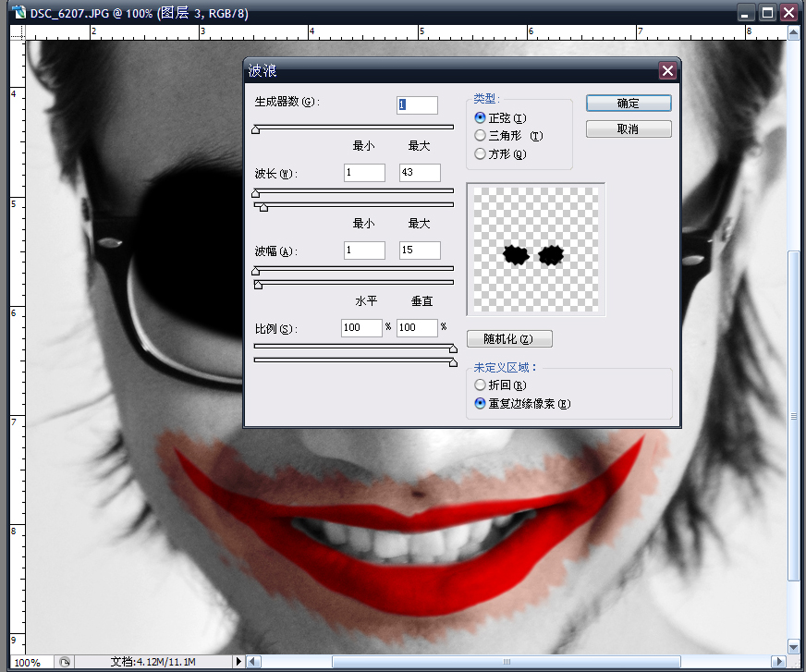
Task: Click the 确定 button
Action: [x=629, y=104]
